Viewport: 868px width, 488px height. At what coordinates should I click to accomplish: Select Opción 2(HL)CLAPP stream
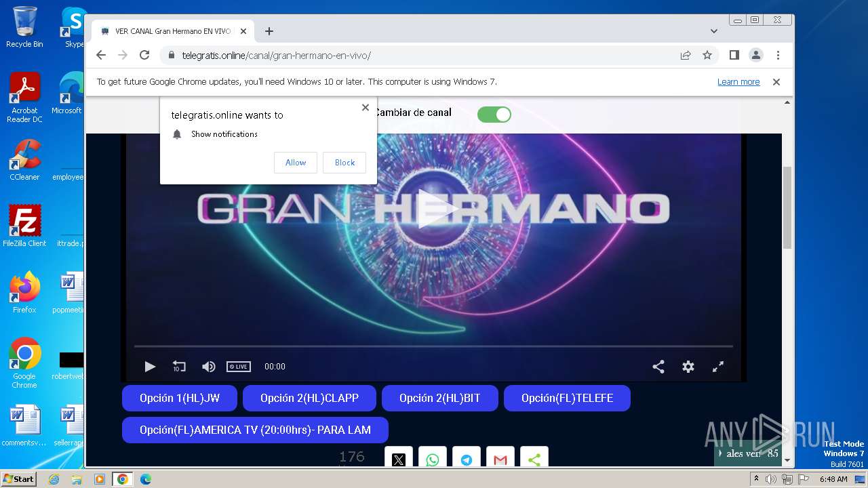(x=309, y=399)
